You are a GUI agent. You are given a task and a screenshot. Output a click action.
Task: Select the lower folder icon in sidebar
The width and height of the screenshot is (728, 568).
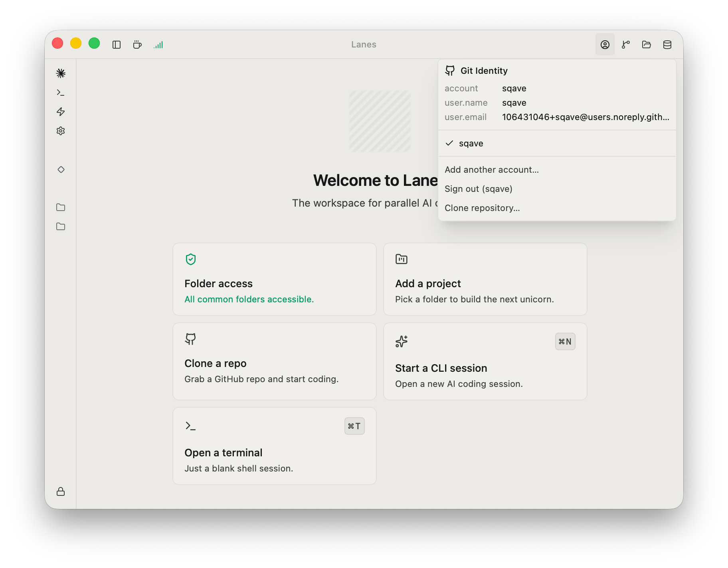(61, 227)
